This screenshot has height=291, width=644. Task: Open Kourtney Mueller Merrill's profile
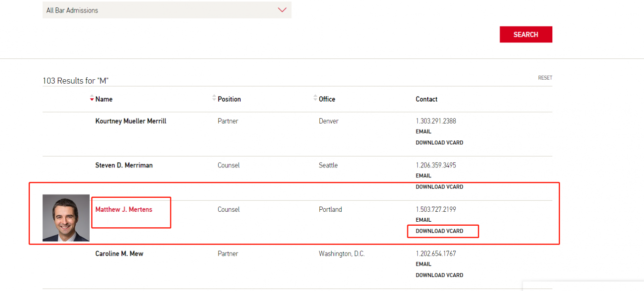pyautogui.click(x=131, y=121)
